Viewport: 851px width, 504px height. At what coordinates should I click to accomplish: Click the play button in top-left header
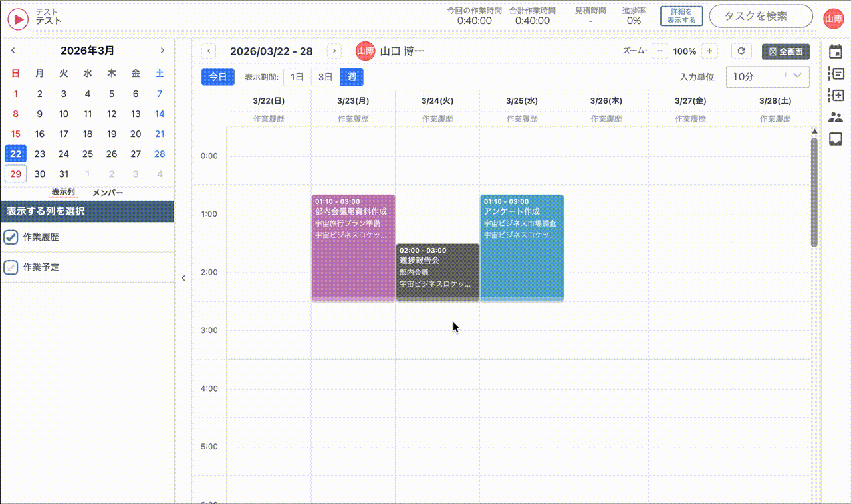[17, 19]
